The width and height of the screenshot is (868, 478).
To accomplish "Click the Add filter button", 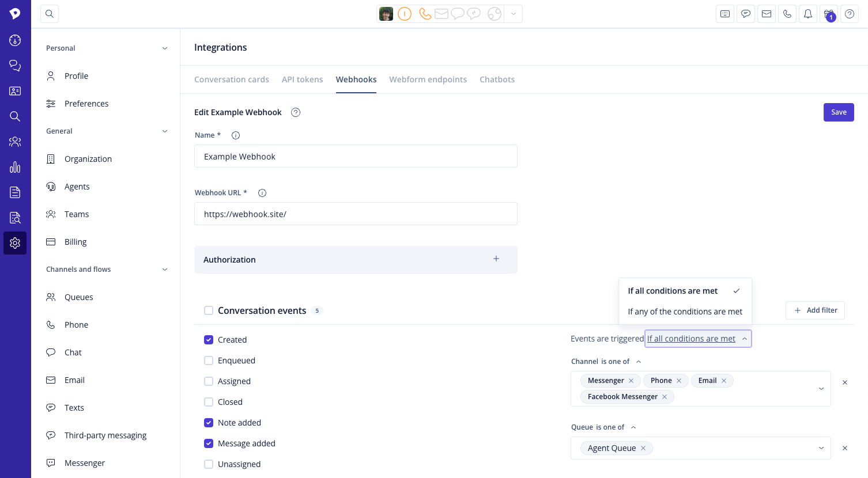I will pyautogui.click(x=815, y=310).
